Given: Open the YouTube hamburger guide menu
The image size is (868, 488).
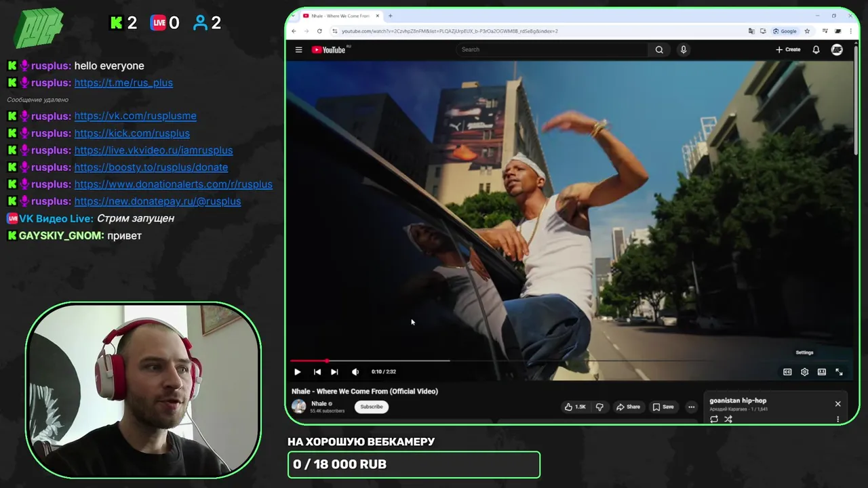Looking at the screenshot, I should pyautogui.click(x=298, y=49).
